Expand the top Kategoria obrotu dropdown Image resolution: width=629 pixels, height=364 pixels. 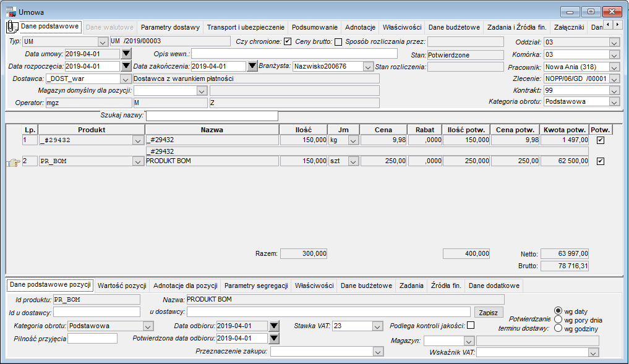[x=614, y=102]
